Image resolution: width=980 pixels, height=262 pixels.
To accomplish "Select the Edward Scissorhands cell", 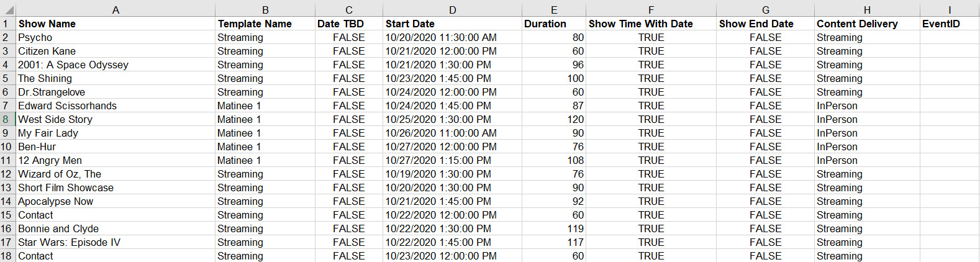I will coord(116,106).
